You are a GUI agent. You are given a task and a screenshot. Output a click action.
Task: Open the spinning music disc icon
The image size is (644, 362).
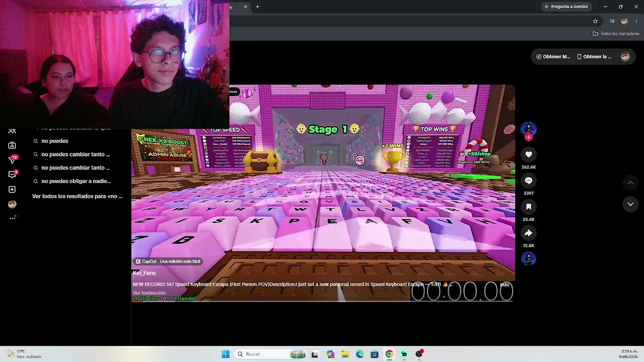528,258
